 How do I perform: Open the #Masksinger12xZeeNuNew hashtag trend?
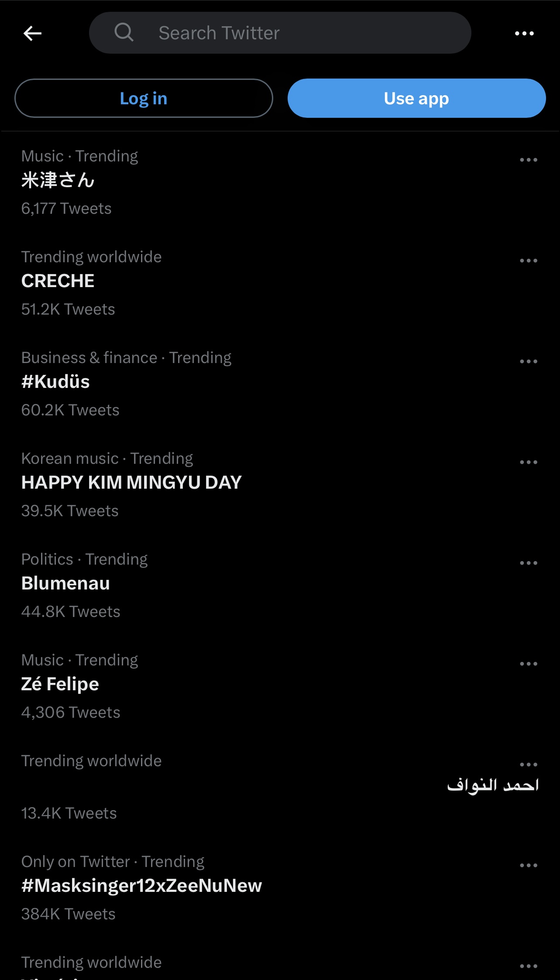(x=141, y=886)
